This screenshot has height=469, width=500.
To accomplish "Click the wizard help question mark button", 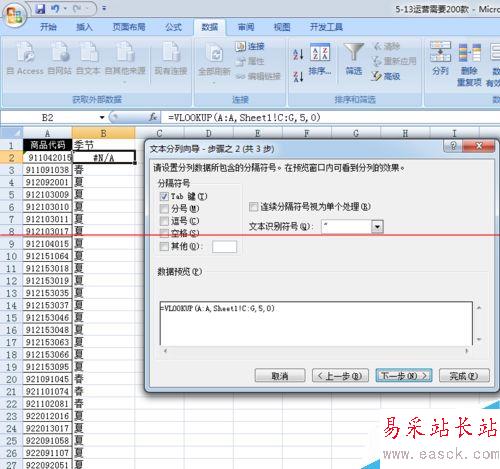I will point(453,146).
